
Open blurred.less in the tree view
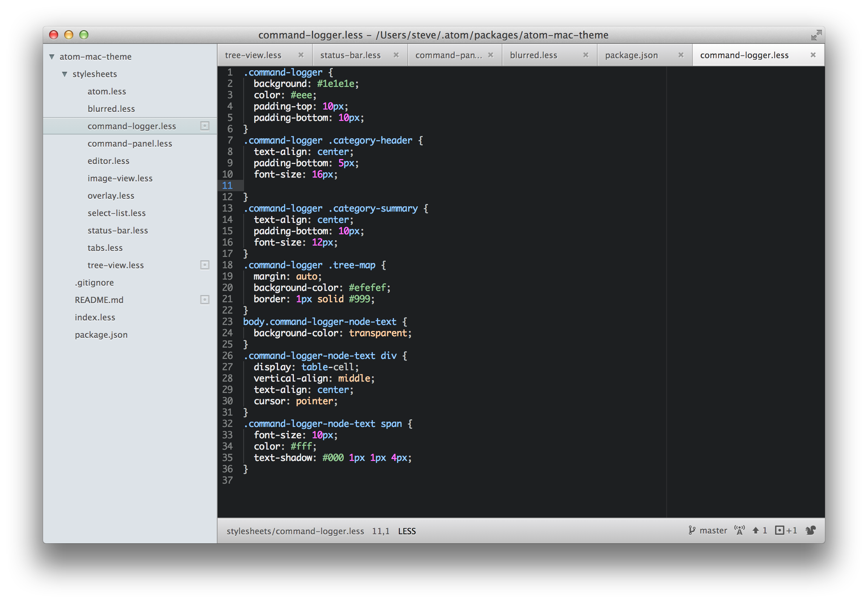pyautogui.click(x=111, y=109)
